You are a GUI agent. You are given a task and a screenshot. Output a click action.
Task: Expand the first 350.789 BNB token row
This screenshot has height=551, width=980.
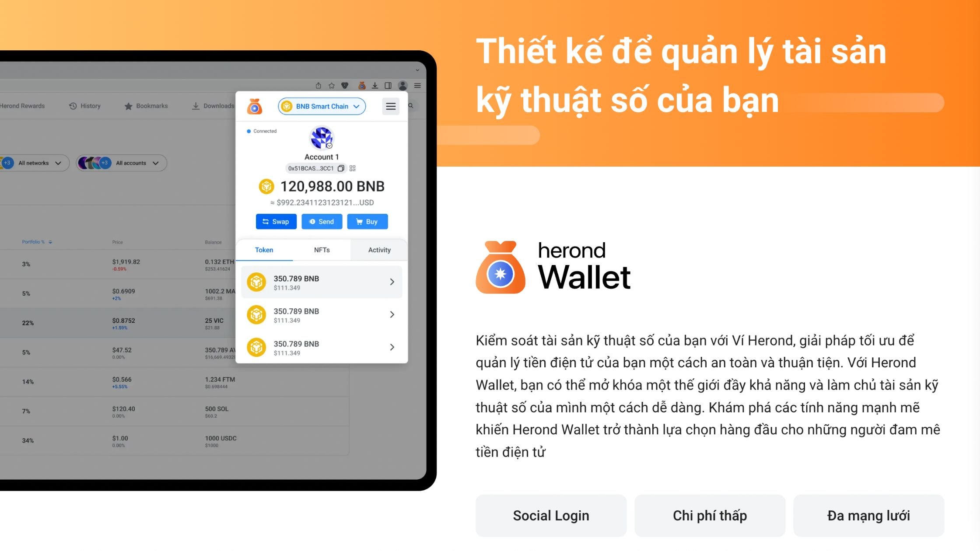point(392,281)
